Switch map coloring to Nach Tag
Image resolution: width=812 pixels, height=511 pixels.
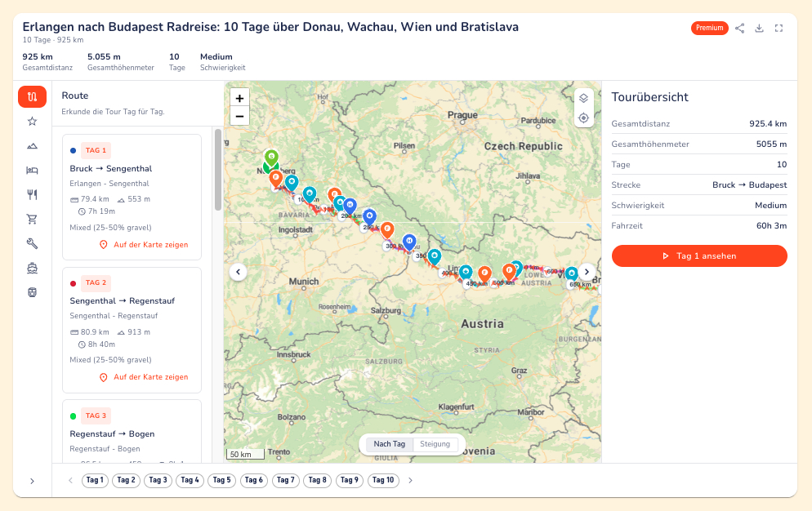point(390,444)
